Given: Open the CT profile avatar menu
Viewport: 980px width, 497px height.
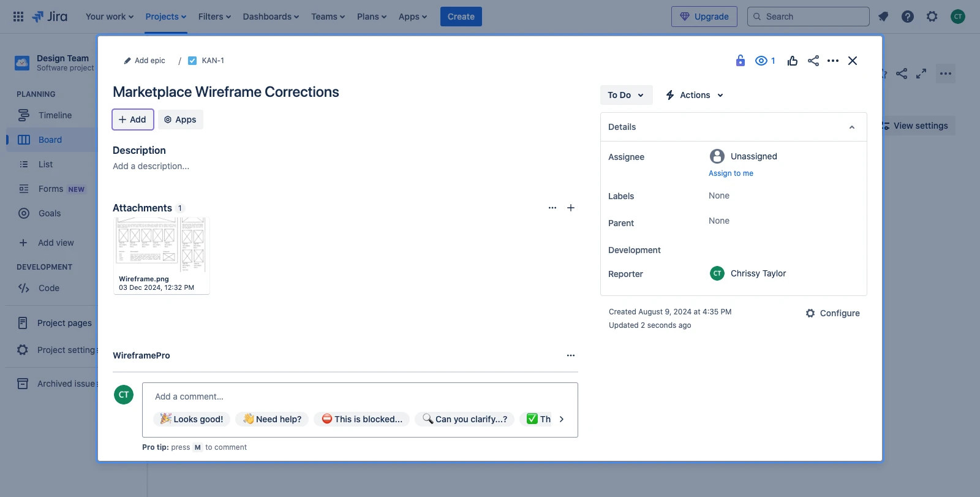Looking at the screenshot, I should click(x=958, y=17).
